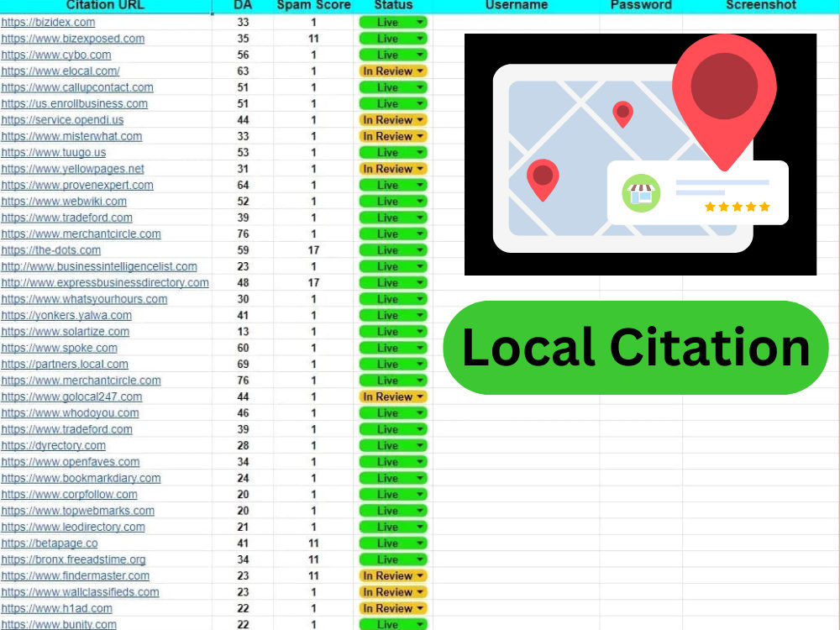Select DA value 64 for provenexpert.com
The image size is (840, 630).
[x=244, y=185]
